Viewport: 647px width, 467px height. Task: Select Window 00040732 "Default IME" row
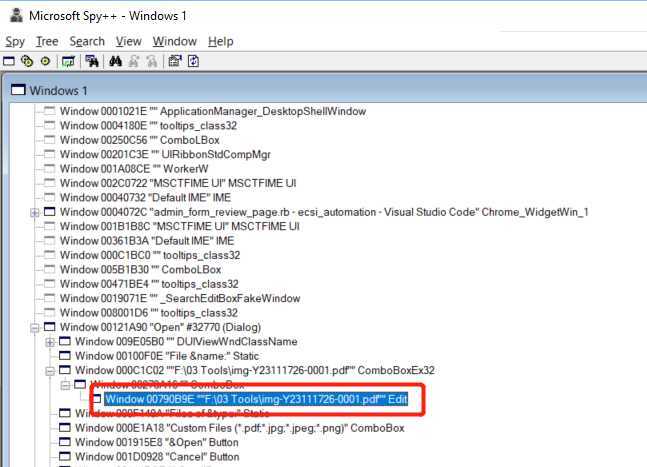[x=145, y=198]
